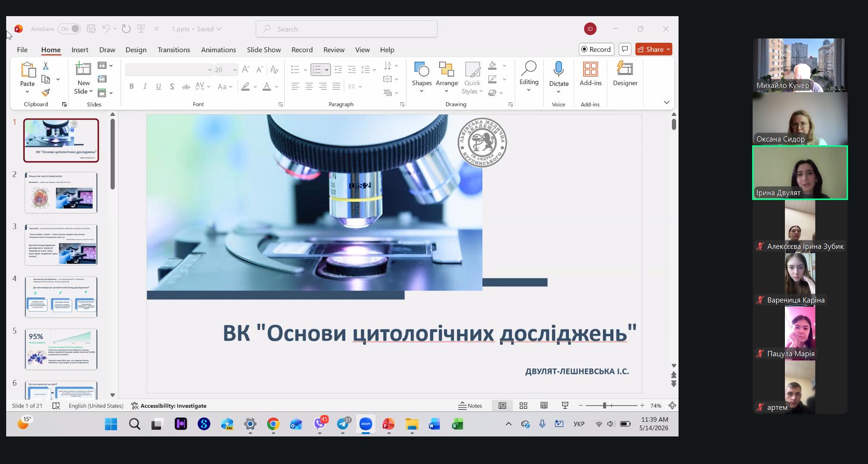Click the Share button
This screenshot has height=464, width=868.
point(653,49)
